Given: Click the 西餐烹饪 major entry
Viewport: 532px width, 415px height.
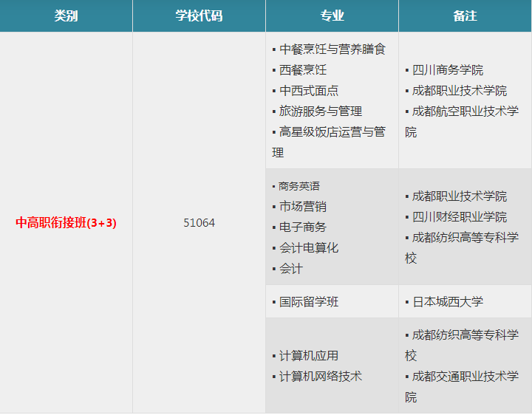Looking at the screenshot, I should 303,70.
